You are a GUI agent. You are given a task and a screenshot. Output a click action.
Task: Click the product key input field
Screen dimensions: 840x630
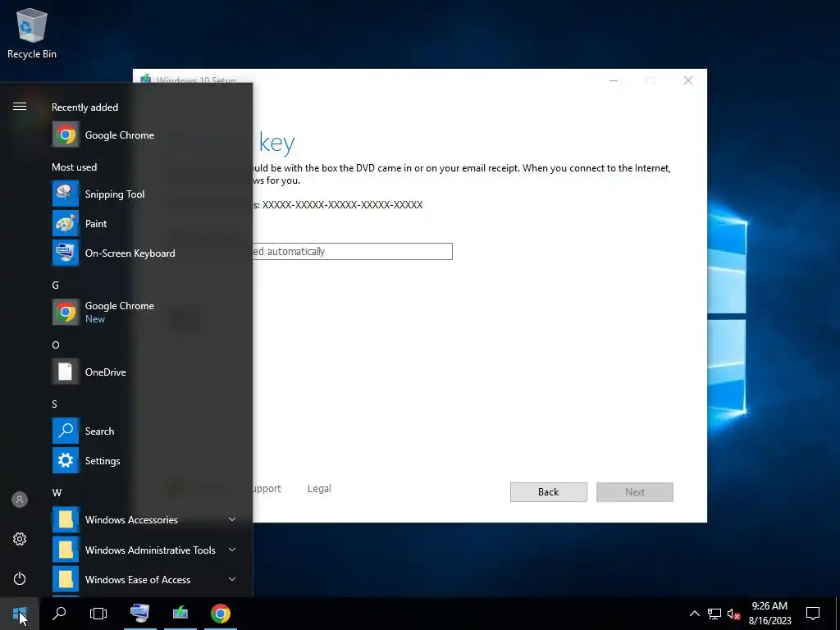[353, 251]
